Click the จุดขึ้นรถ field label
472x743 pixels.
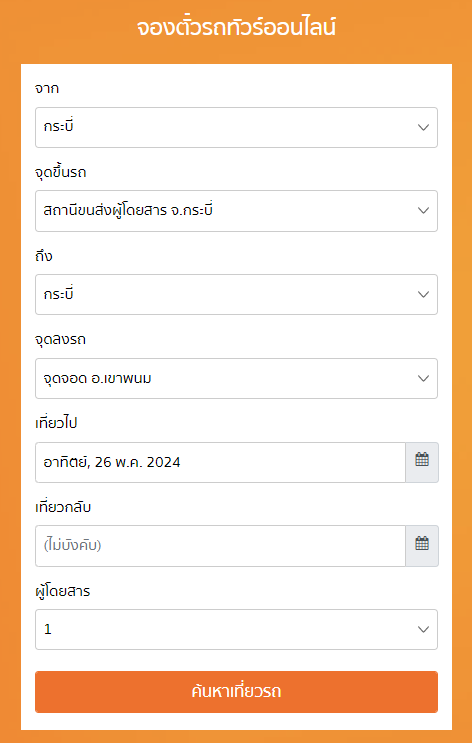pos(61,172)
